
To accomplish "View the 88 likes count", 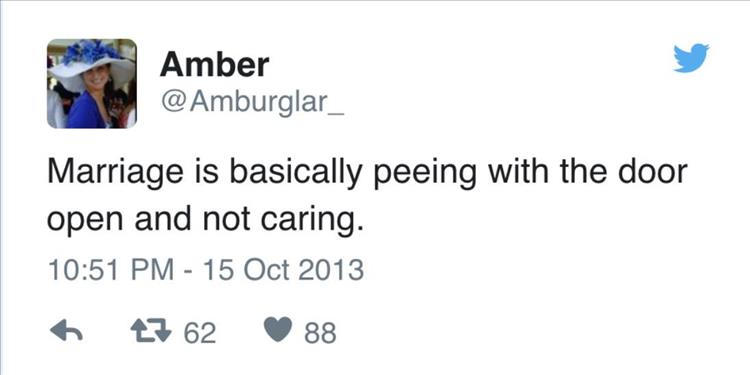I will point(320,333).
